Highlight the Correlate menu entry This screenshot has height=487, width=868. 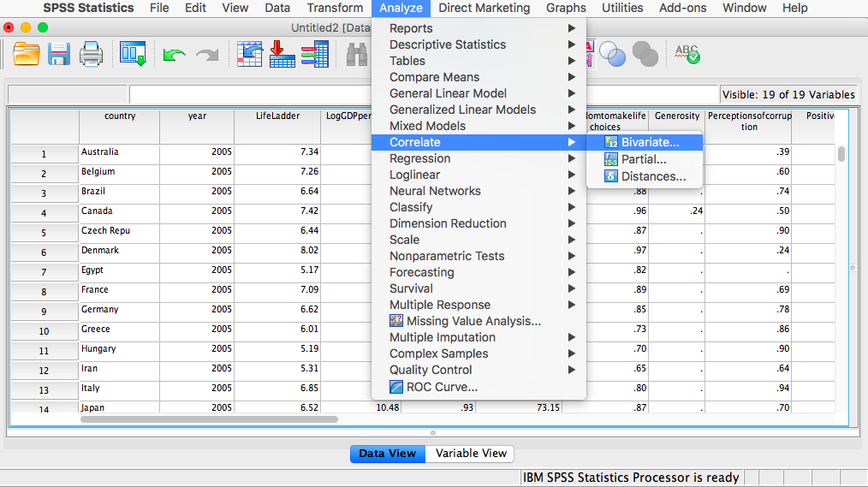coord(479,142)
